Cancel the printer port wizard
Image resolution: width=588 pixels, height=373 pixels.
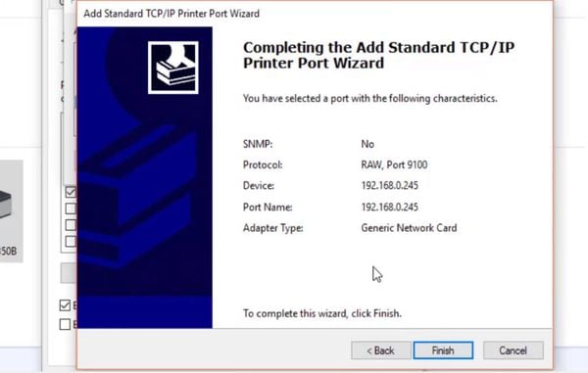(x=513, y=350)
